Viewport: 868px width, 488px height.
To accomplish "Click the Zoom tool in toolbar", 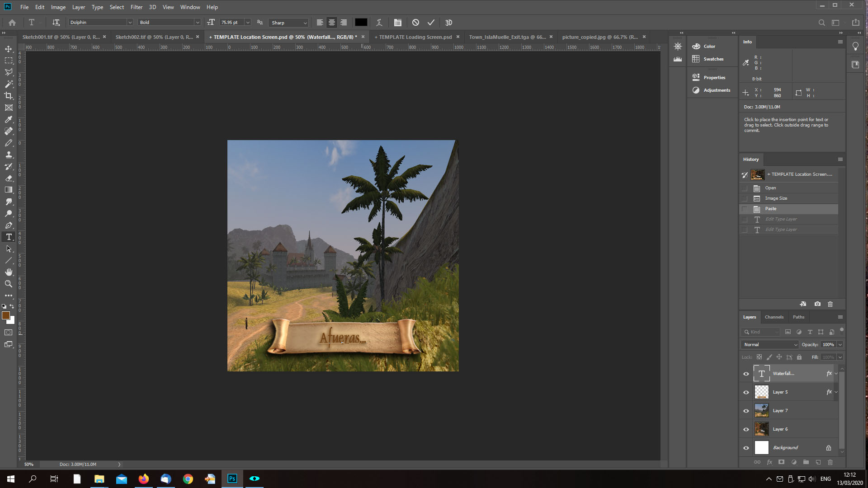I will [x=9, y=284].
